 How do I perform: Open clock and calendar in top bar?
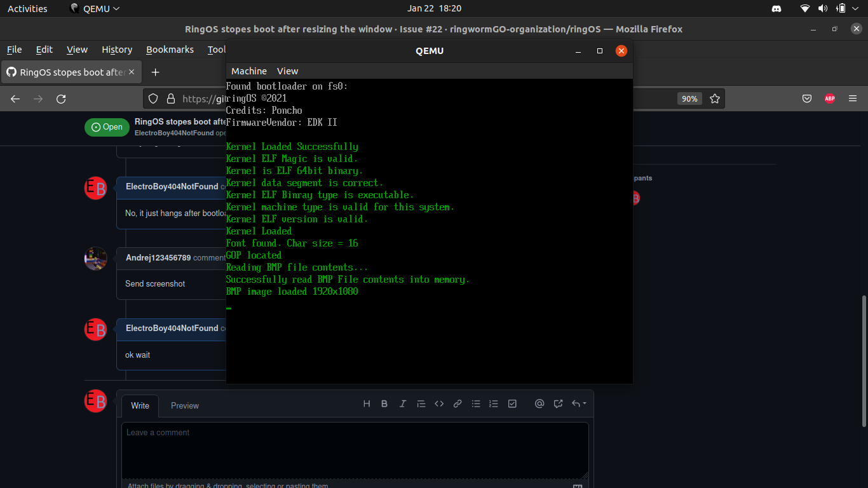click(434, 8)
